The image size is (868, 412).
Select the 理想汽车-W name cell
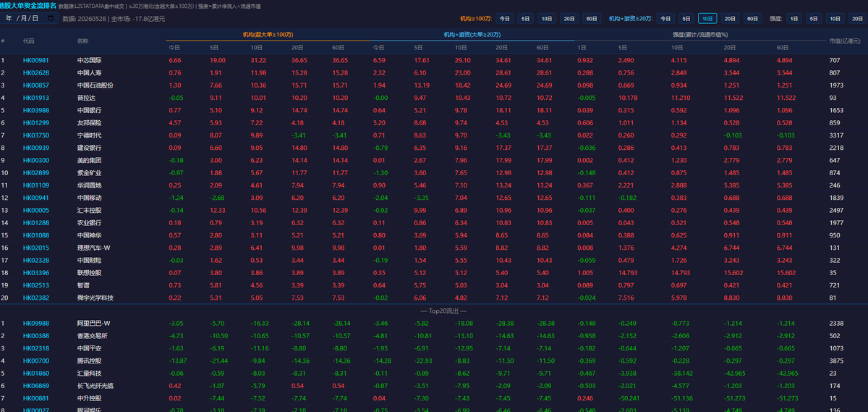(93, 248)
